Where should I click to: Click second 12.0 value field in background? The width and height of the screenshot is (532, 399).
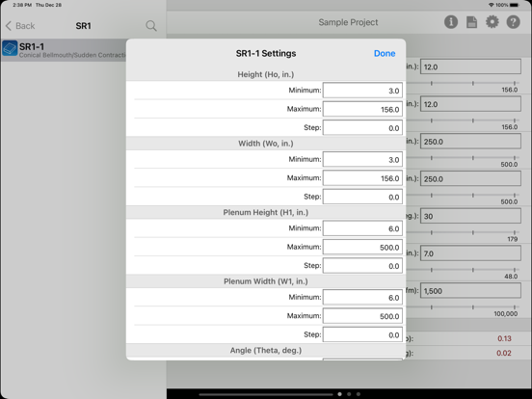470,104
